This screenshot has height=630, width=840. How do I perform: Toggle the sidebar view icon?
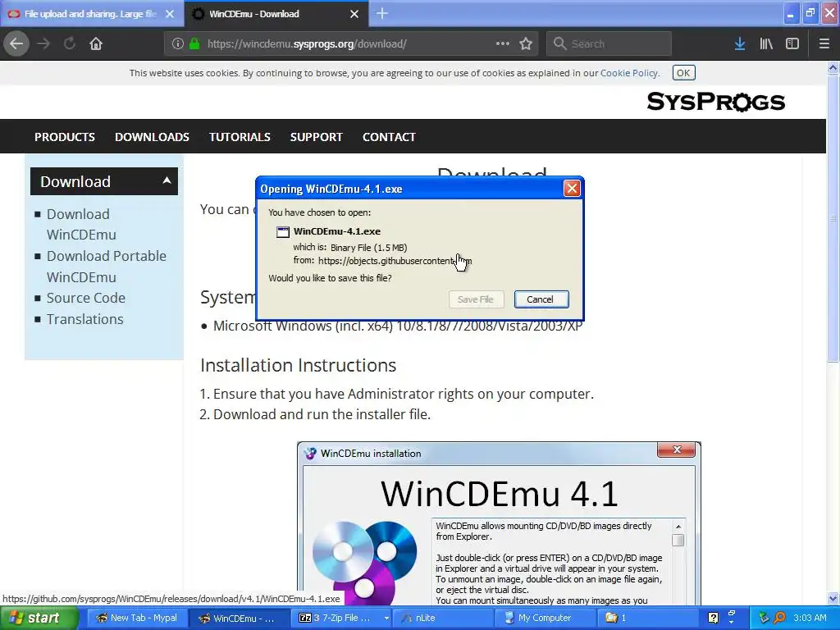(x=792, y=44)
